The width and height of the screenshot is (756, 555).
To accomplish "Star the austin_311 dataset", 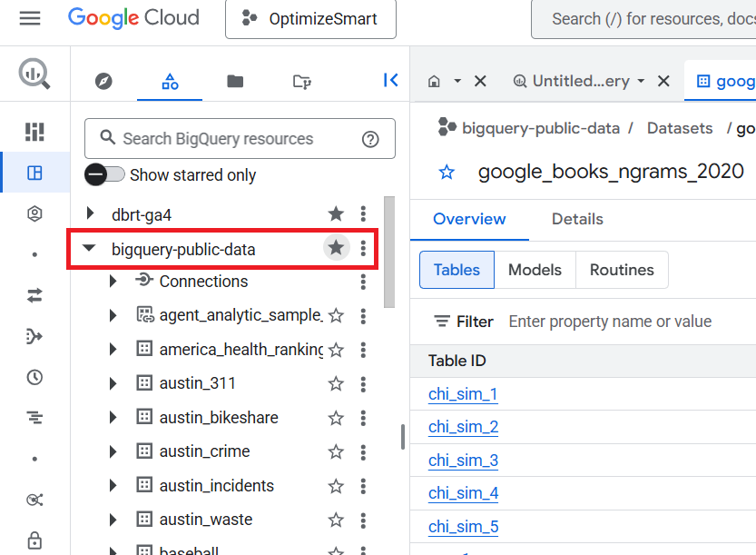I will (336, 383).
